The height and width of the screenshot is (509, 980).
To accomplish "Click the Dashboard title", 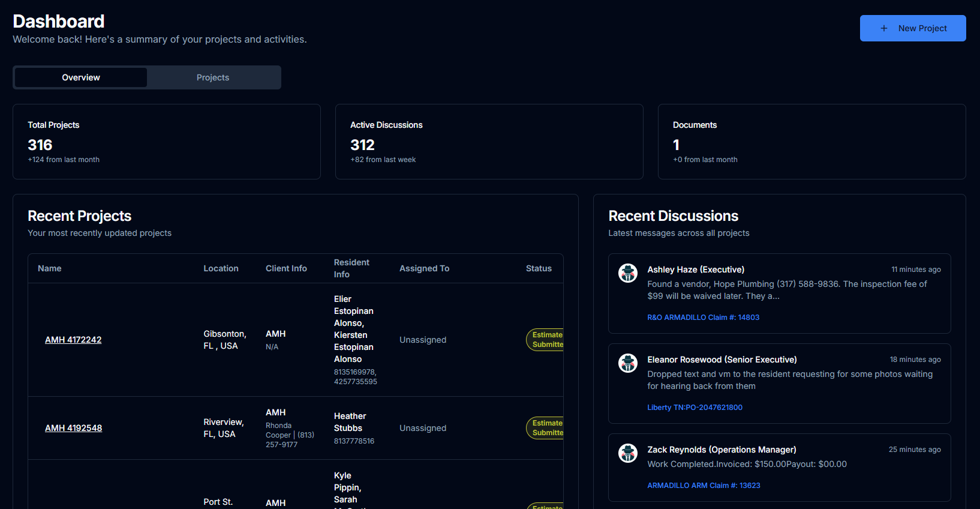I will (58, 22).
